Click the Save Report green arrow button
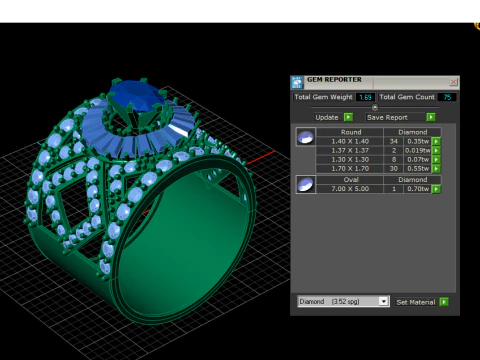Viewport: 480px width, 360px height. coord(431,117)
